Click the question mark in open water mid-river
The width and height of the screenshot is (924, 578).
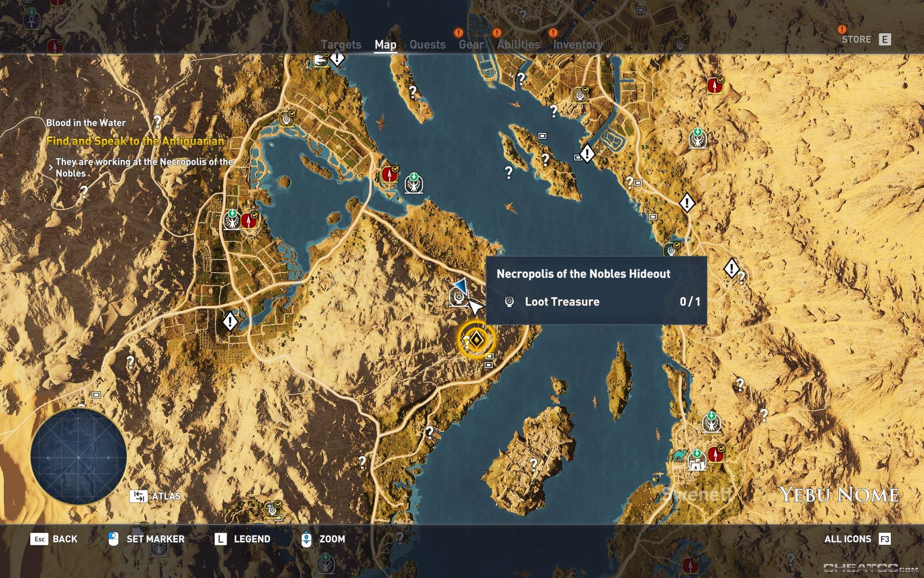pos(509,172)
